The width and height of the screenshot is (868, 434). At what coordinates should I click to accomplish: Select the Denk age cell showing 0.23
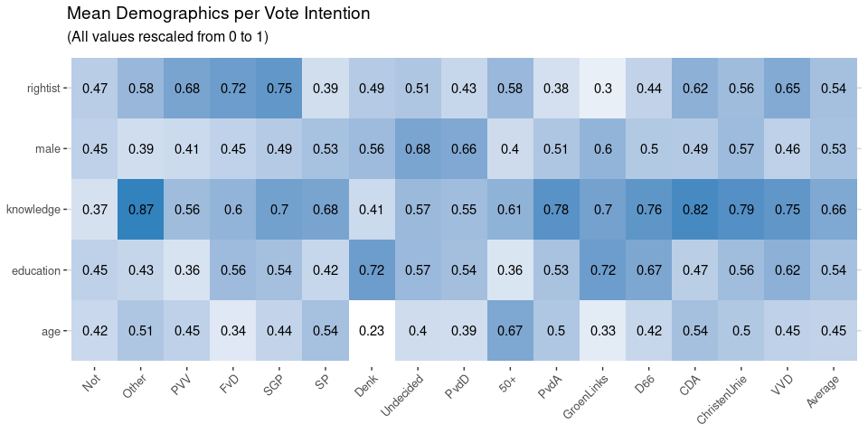372,331
